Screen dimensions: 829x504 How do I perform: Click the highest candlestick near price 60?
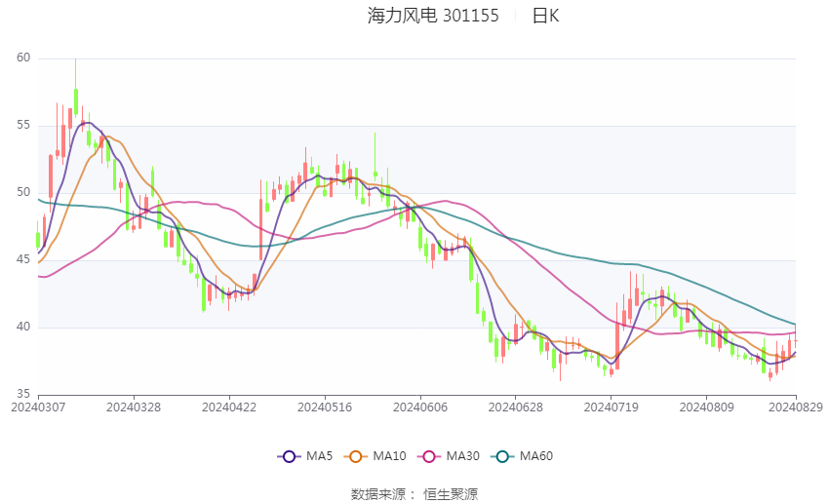75,97
